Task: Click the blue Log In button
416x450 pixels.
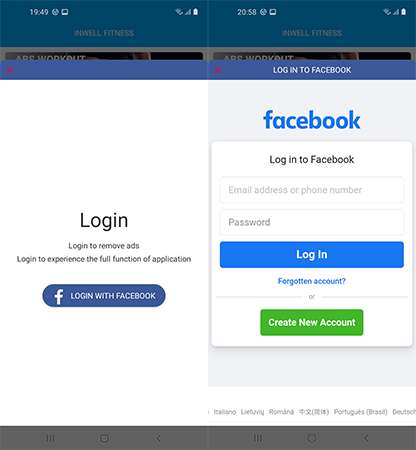Action: coord(312,255)
